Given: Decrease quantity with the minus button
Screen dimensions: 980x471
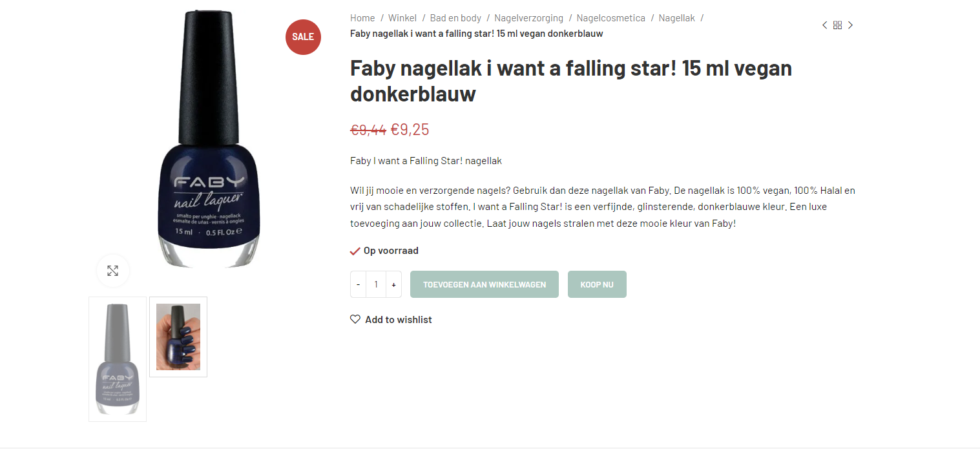Looking at the screenshot, I should (x=359, y=284).
